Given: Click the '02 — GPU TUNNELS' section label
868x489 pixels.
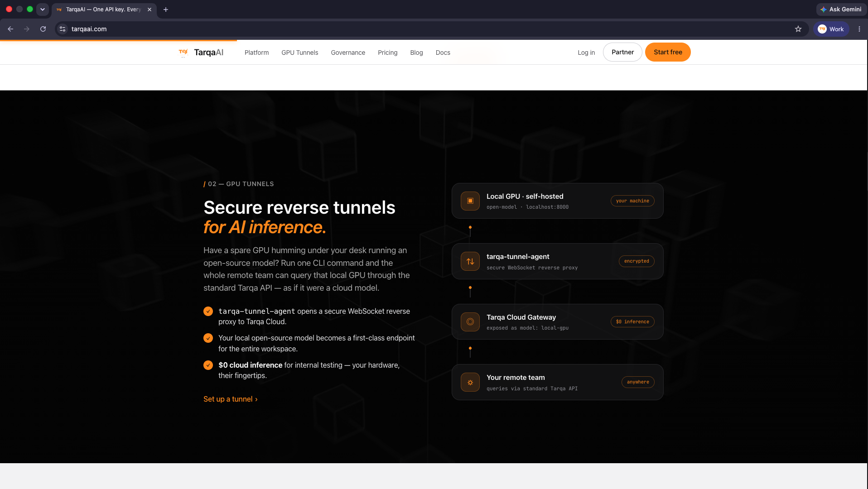Looking at the screenshot, I should [239, 184].
